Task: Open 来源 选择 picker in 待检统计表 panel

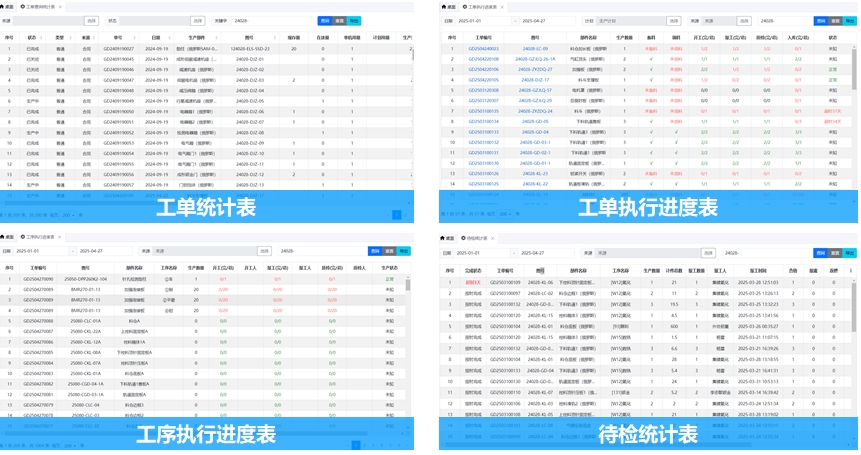Action: pyautogui.click(x=708, y=253)
